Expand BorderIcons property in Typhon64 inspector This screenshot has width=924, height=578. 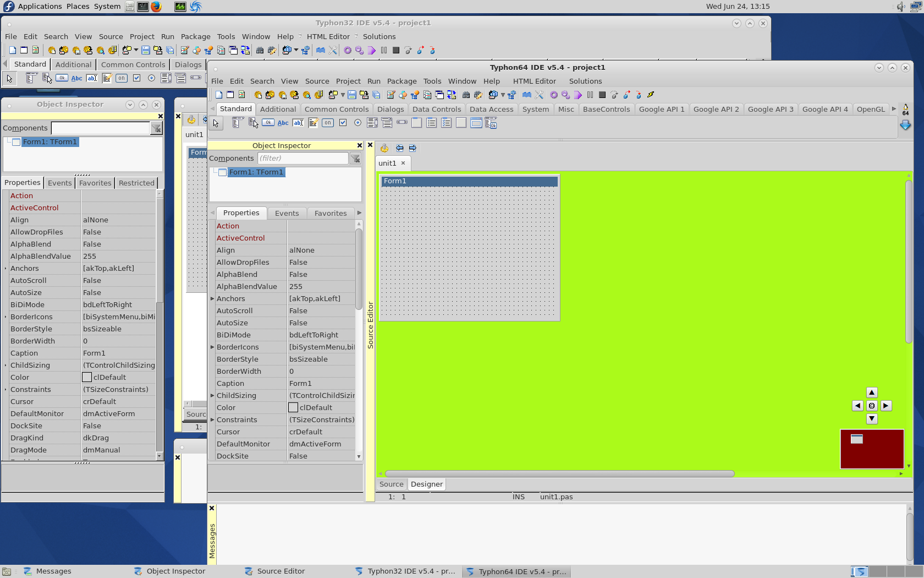[x=212, y=347]
